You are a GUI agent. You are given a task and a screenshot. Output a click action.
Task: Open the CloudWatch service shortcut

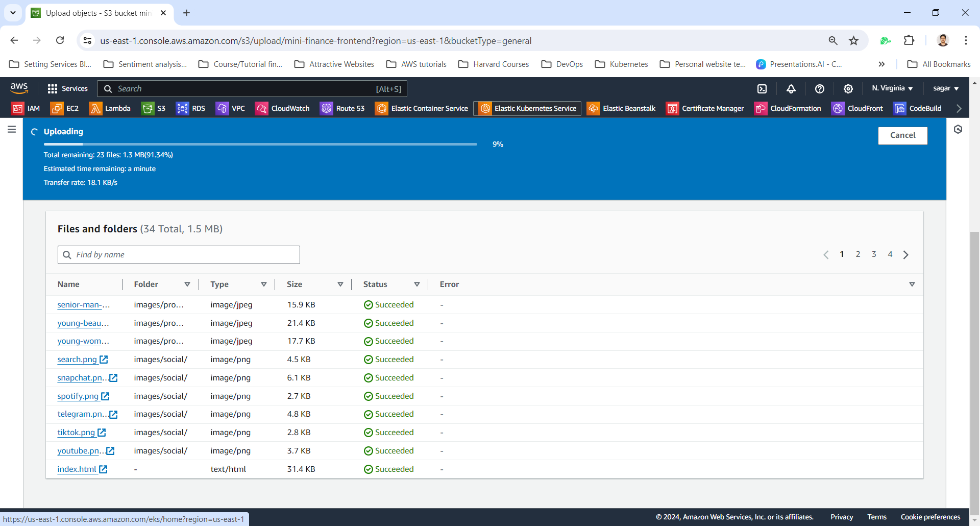point(283,108)
